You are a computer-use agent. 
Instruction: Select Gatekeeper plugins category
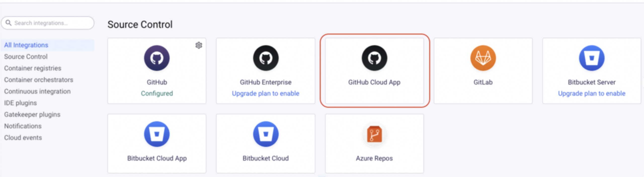point(32,115)
